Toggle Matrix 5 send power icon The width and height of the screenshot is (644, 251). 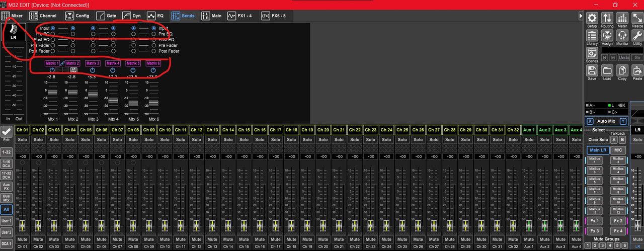tap(133, 70)
